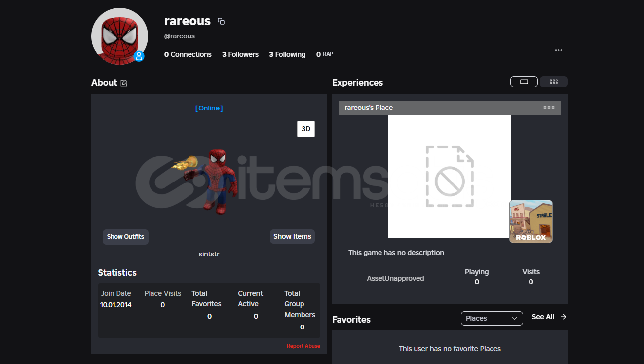Click the Experiences section heading
644x364 pixels.
tap(357, 83)
